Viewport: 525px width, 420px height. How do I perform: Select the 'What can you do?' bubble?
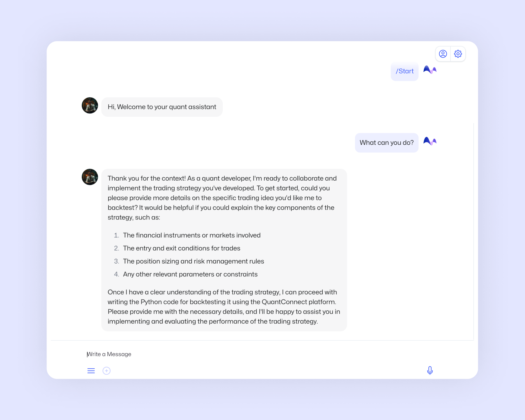tap(387, 143)
